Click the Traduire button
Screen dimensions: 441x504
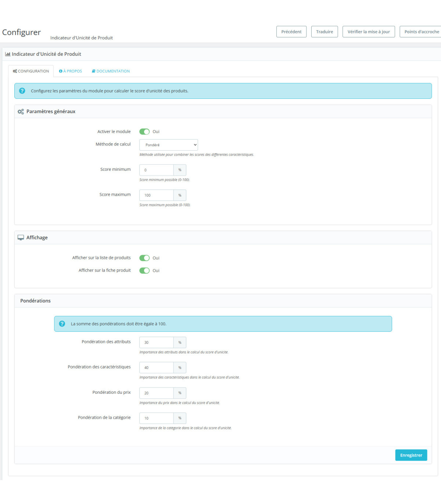(x=325, y=32)
